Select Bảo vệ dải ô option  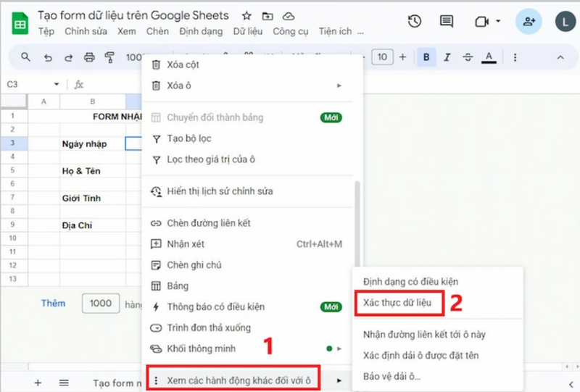tap(437, 377)
